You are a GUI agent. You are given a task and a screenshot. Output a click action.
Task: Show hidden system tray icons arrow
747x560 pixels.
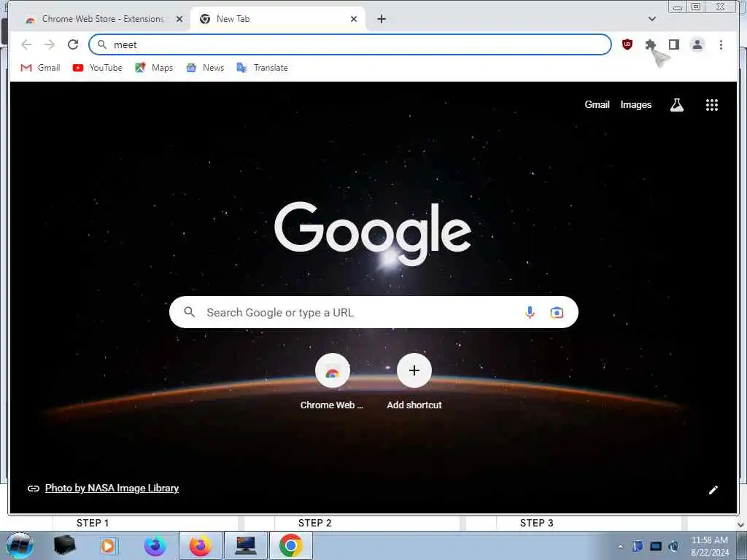coord(620,546)
